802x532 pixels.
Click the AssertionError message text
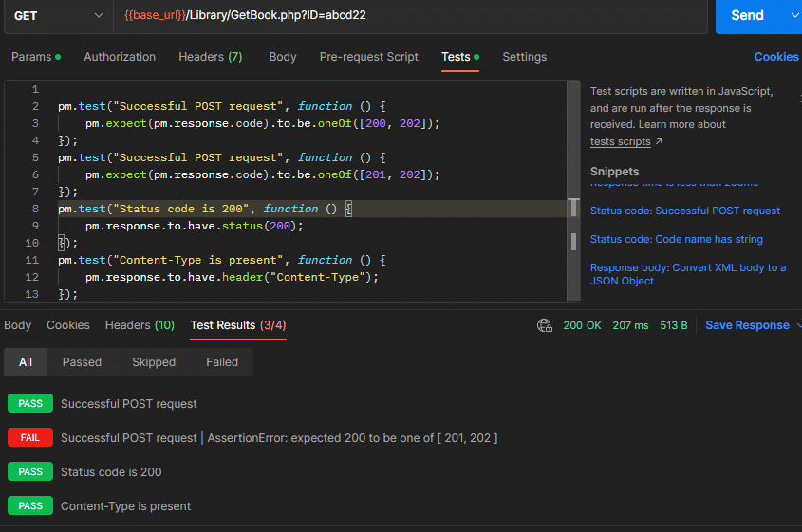tap(352, 438)
